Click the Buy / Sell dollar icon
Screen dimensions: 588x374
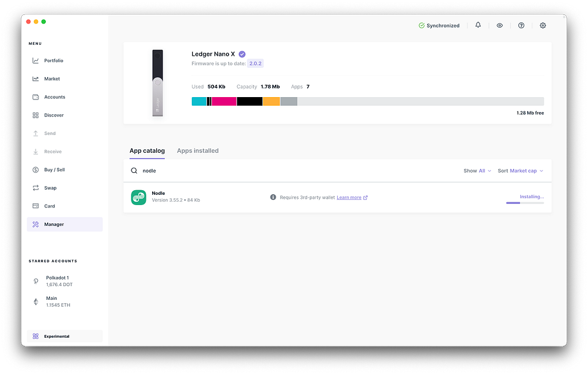(x=36, y=169)
